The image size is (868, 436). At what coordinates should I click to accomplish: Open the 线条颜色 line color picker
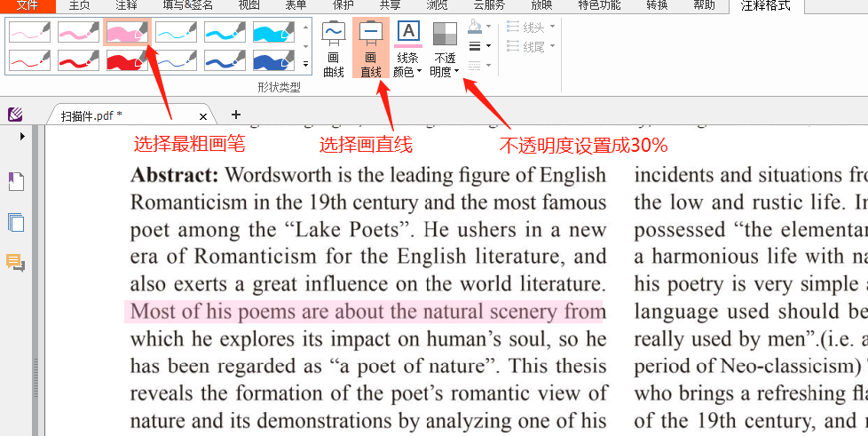[x=407, y=49]
